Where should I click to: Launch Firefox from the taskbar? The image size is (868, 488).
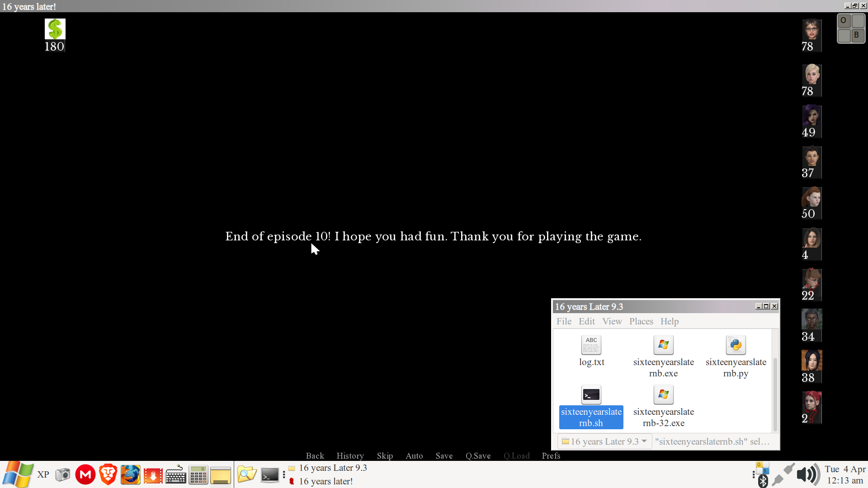130,475
